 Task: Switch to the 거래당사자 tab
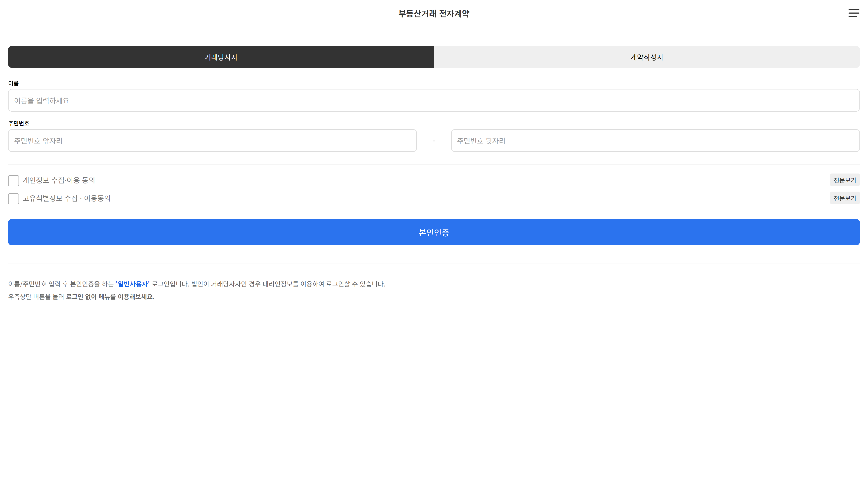pyautogui.click(x=221, y=57)
